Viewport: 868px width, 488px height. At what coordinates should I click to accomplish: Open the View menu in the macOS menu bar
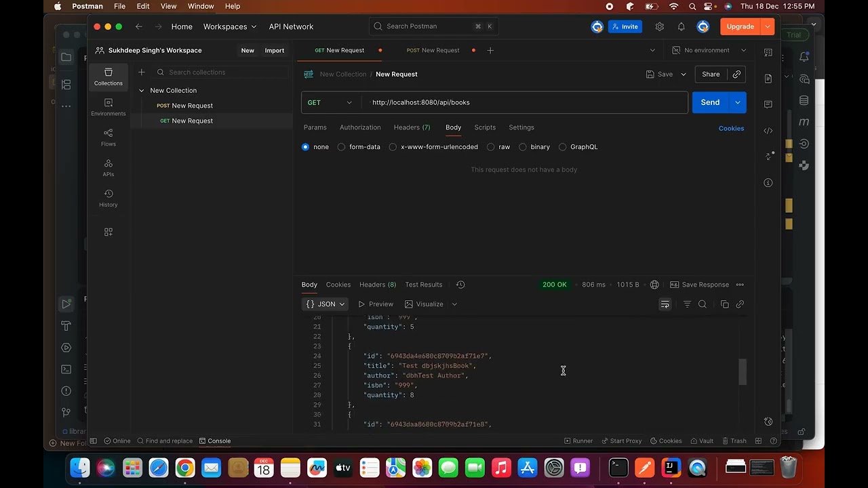pyautogui.click(x=168, y=6)
